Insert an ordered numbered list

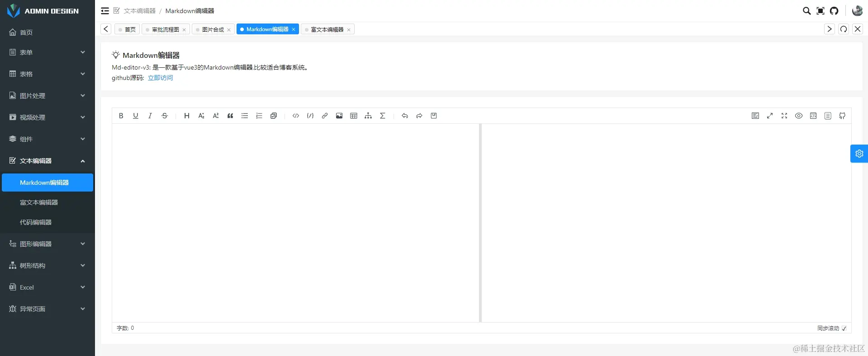pos(259,116)
